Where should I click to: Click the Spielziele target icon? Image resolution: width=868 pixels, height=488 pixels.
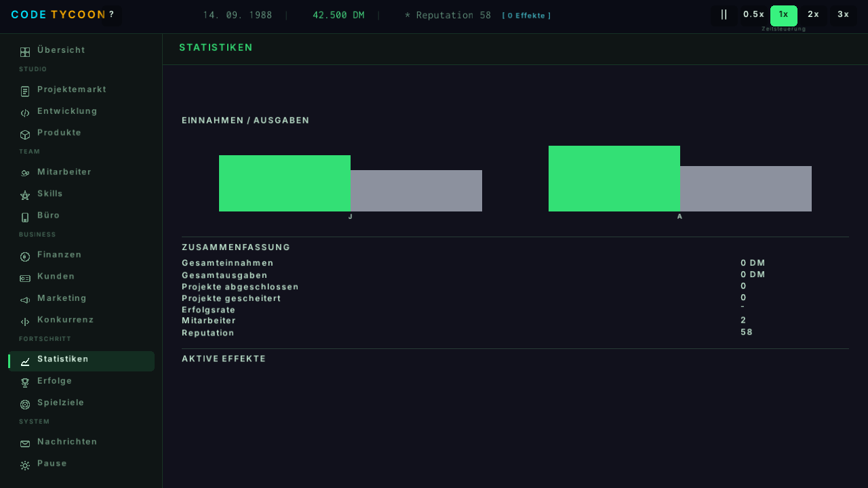click(25, 405)
